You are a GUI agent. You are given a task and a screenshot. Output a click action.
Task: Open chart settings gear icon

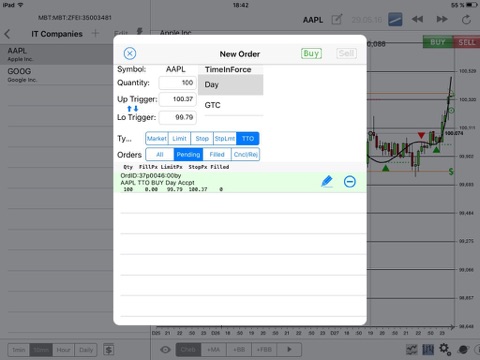(445, 349)
